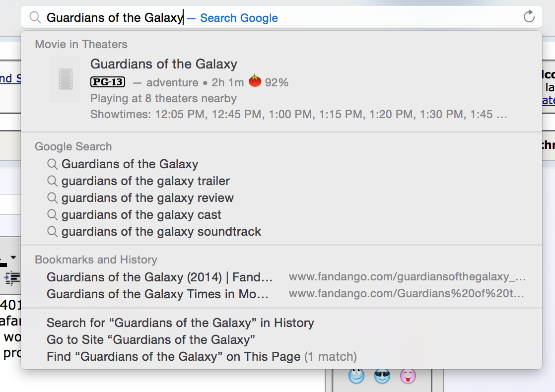Click the film strip movie poster thumbnail
The image size is (555, 392).
[66, 79]
